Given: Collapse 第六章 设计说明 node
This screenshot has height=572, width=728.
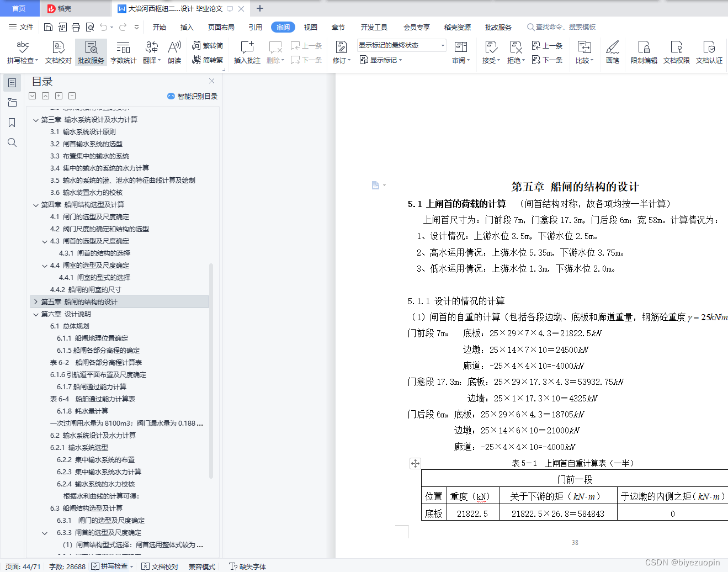Looking at the screenshot, I should point(36,314).
